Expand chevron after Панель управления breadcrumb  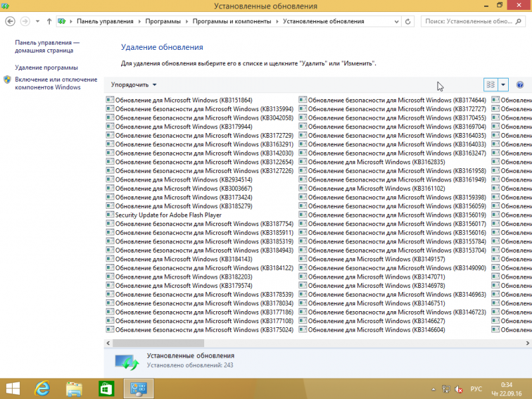pyautogui.click(x=140, y=21)
